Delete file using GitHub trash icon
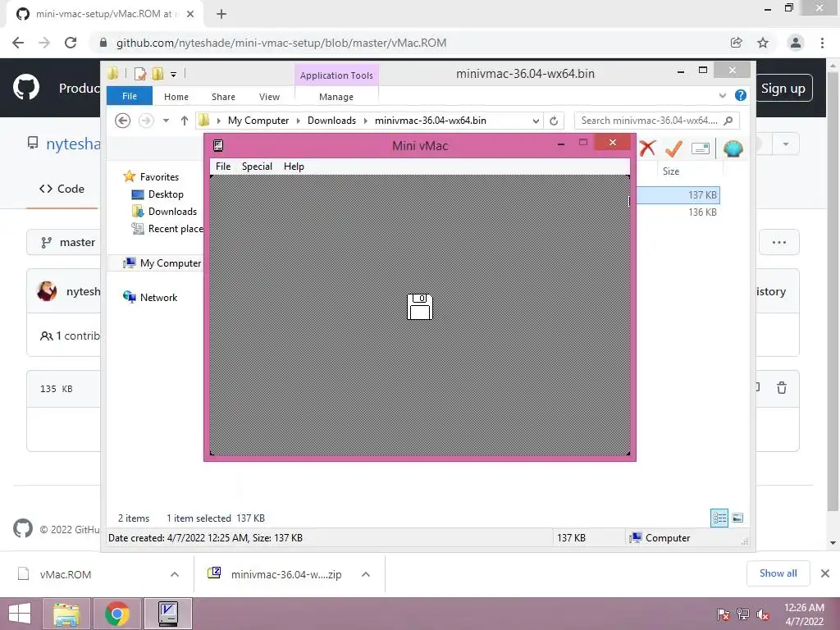 click(782, 388)
